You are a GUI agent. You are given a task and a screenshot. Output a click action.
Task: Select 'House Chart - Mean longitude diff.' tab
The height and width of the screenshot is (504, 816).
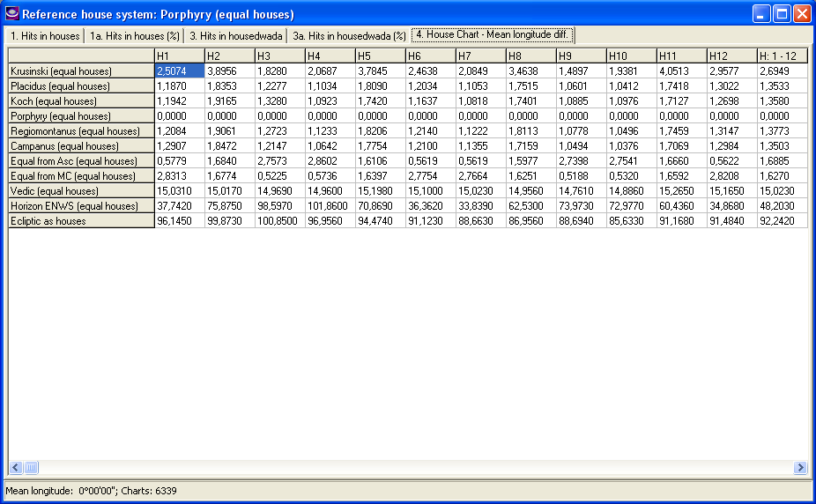[493, 35]
